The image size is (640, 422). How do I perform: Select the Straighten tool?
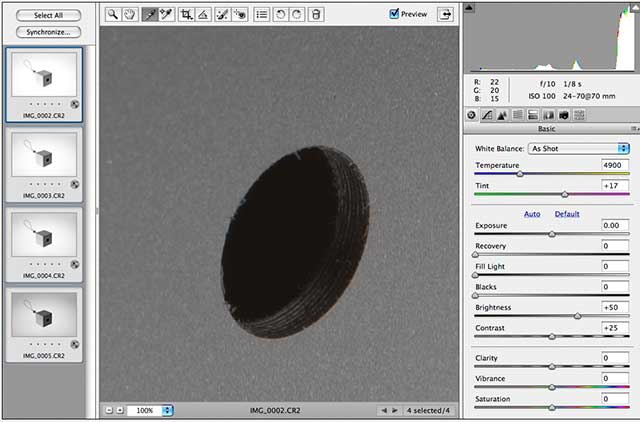pos(203,15)
